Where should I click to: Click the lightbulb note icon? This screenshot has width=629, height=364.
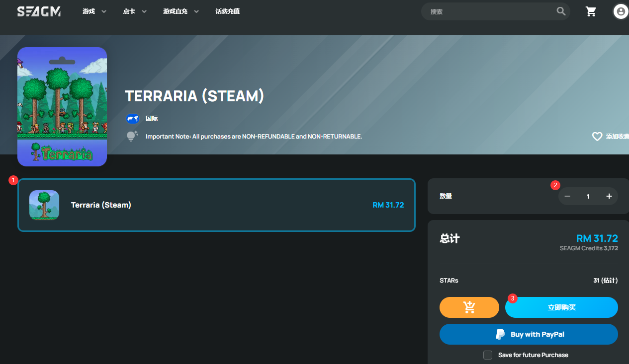(x=132, y=136)
